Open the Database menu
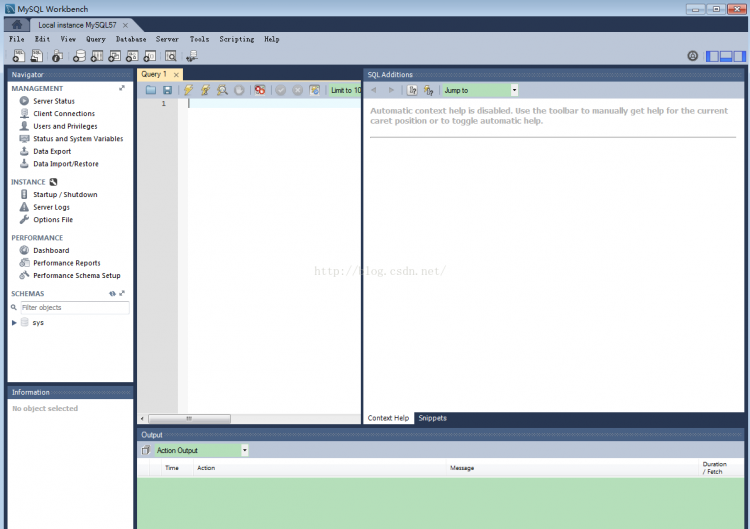The width and height of the screenshot is (750, 529). click(131, 39)
